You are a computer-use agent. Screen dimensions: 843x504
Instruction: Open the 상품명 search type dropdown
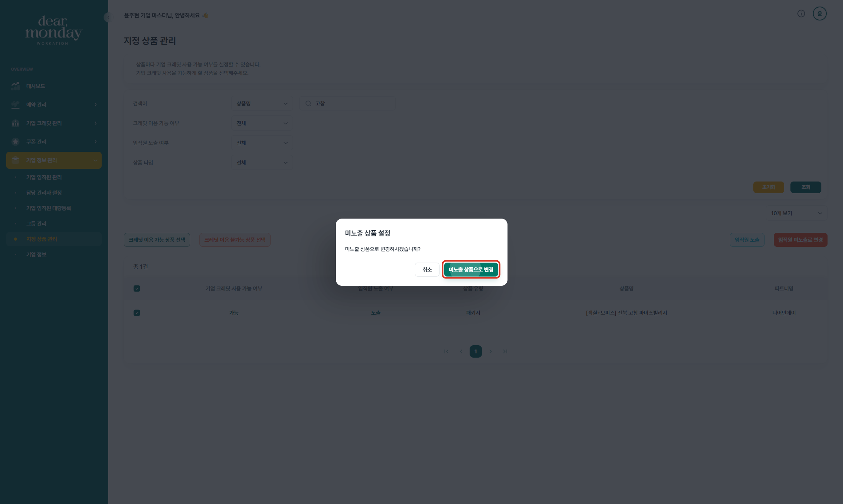point(262,104)
